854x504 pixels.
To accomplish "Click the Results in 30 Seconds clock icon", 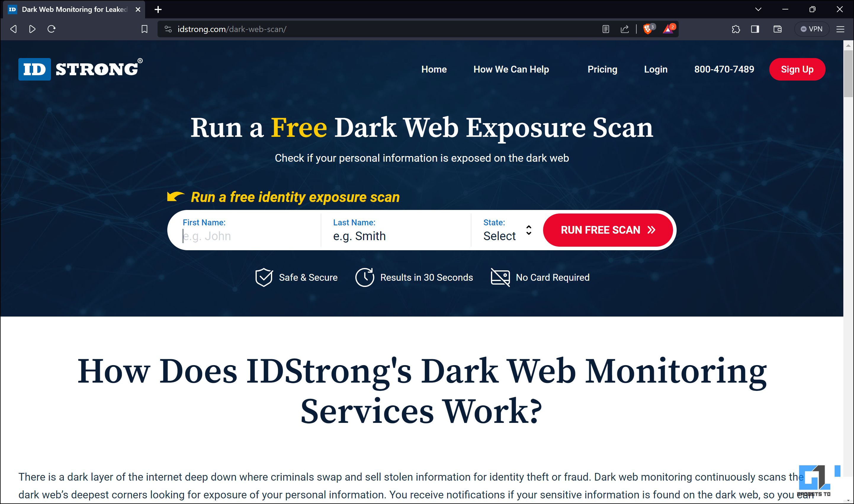I will coord(365,277).
